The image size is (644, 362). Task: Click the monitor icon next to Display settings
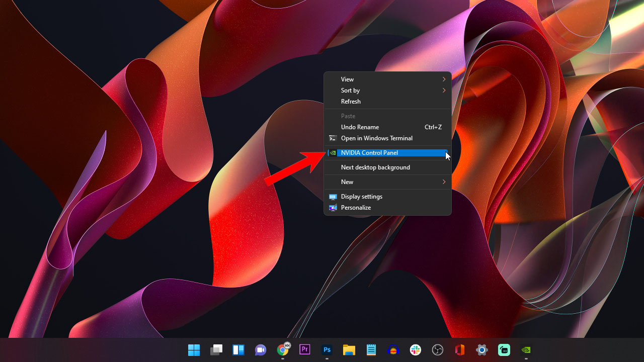pos(333,197)
